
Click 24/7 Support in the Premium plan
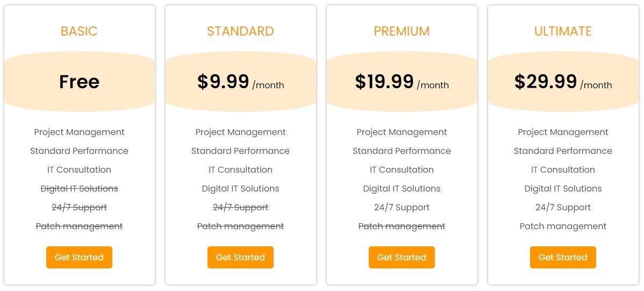pos(402,208)
